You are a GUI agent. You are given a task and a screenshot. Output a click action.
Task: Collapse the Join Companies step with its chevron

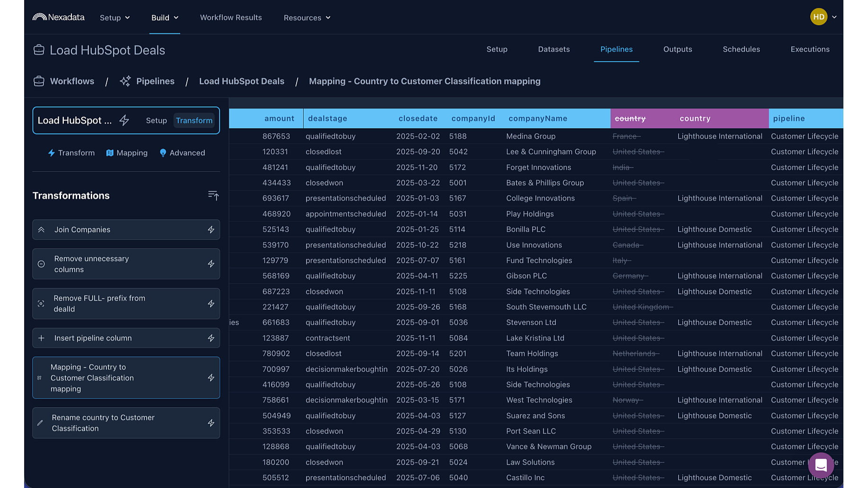coord(41,230)
